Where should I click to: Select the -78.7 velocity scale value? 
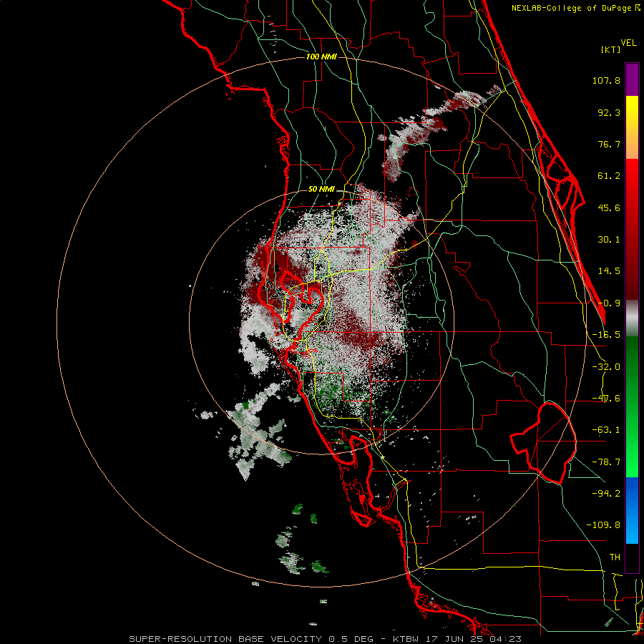[x=606, y=462]
